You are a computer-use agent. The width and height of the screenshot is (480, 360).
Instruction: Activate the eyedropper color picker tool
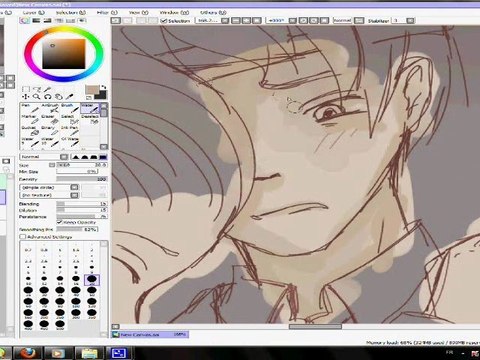[69, 97]
